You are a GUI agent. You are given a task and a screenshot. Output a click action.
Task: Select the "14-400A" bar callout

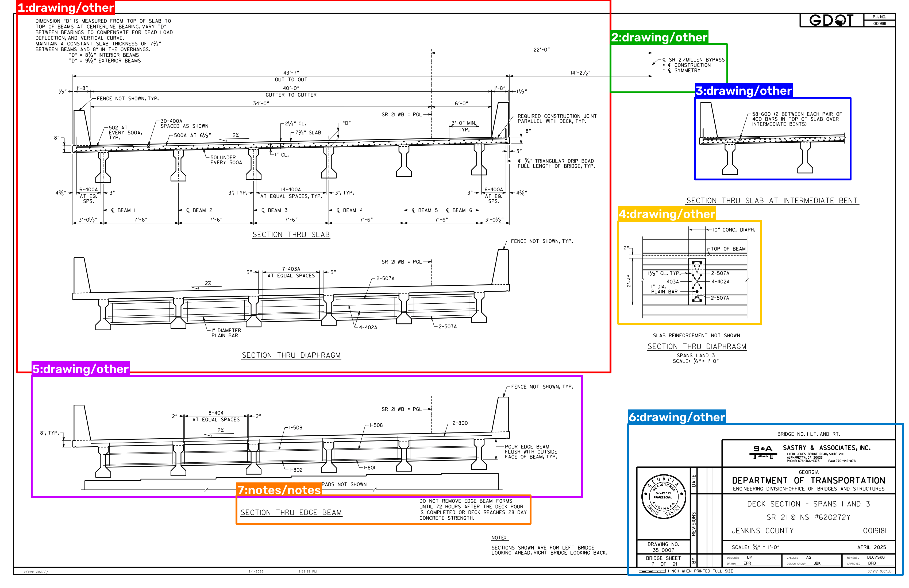click(291, 189)
